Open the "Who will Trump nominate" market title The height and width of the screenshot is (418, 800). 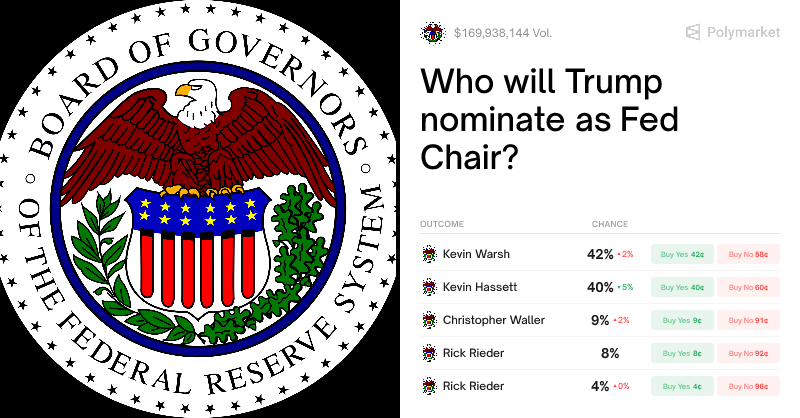(549, 120)
